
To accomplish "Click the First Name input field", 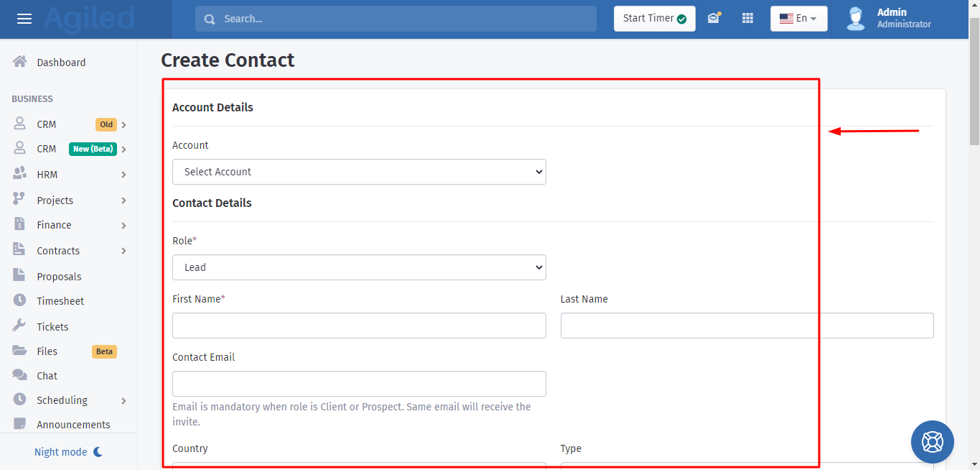I will click(x=359, y=326).
